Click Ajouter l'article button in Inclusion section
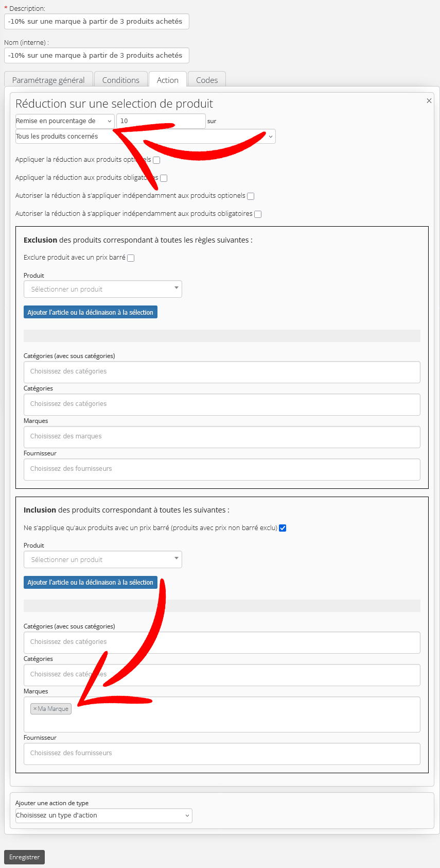Screen dimensions: 440x868 [x=91, y=582]
